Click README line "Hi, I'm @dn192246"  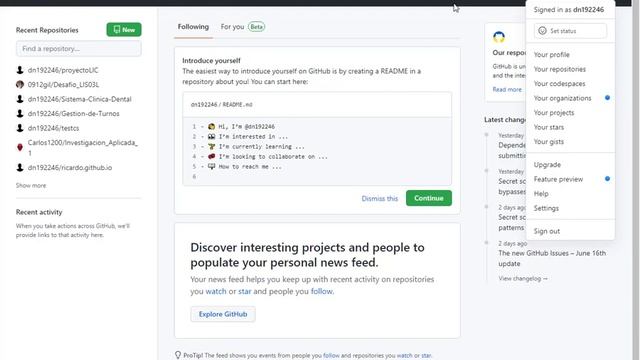point(247,127)
